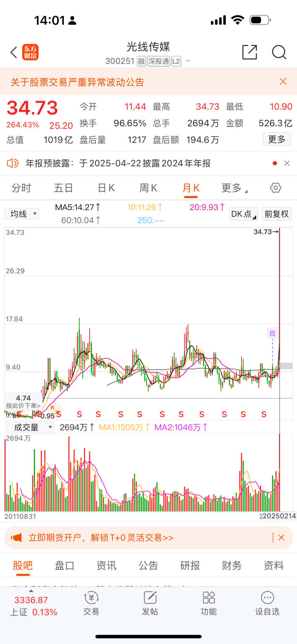Tap the 总值 1019亿 value

58,140
